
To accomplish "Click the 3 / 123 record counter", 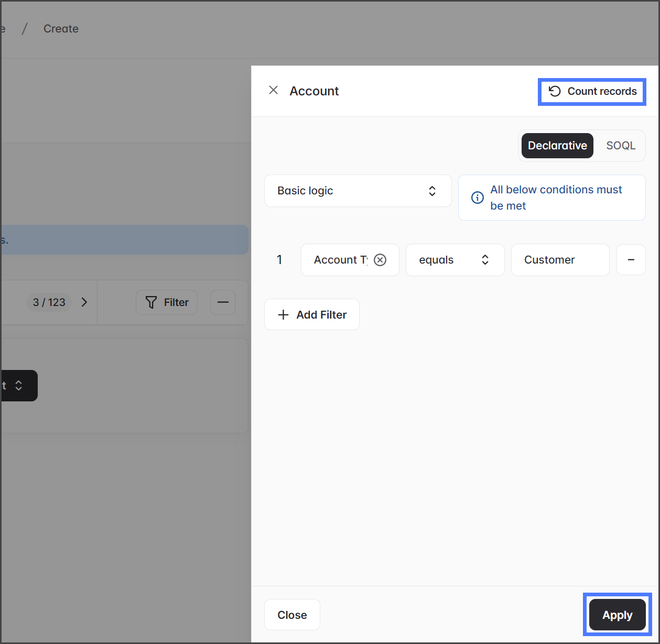I will tap(49, 302).
